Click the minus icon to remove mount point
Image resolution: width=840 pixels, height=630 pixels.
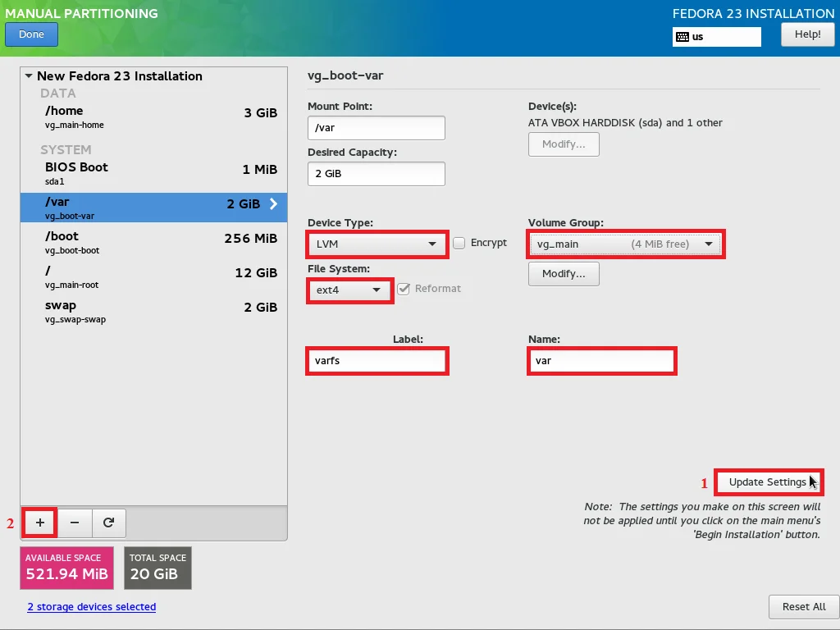[x=75, y=523]
